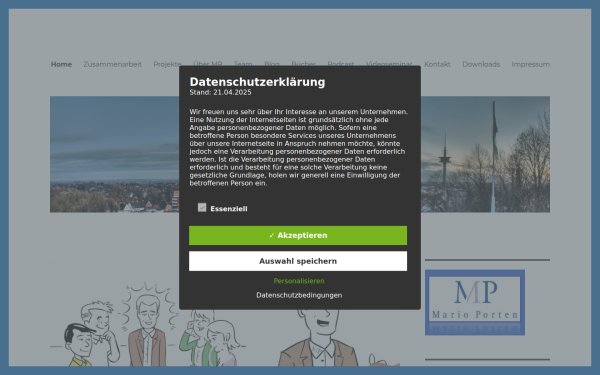Open Zusammenarbeit in the navigation
The height and width of the screenshot is (375, 600).
coord(112,64)
